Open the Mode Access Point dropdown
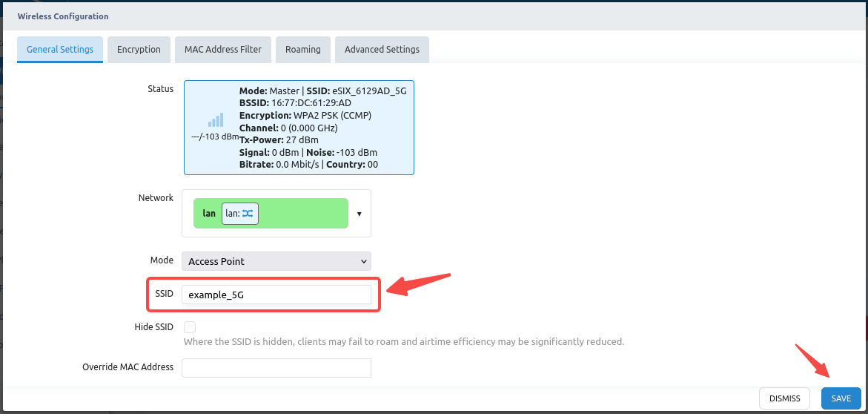The image size is (868, 414). [x=276, y=261]
